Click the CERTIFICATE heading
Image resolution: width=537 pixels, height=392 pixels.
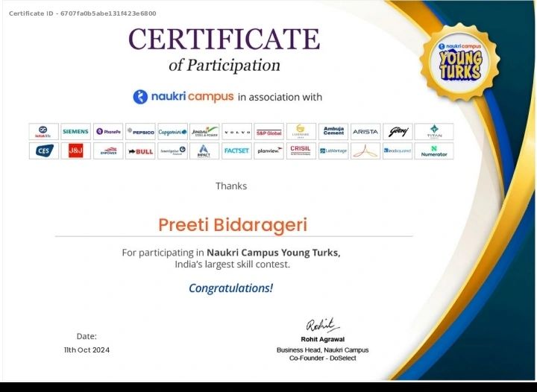pyautogui.click(x=224, y=39)
